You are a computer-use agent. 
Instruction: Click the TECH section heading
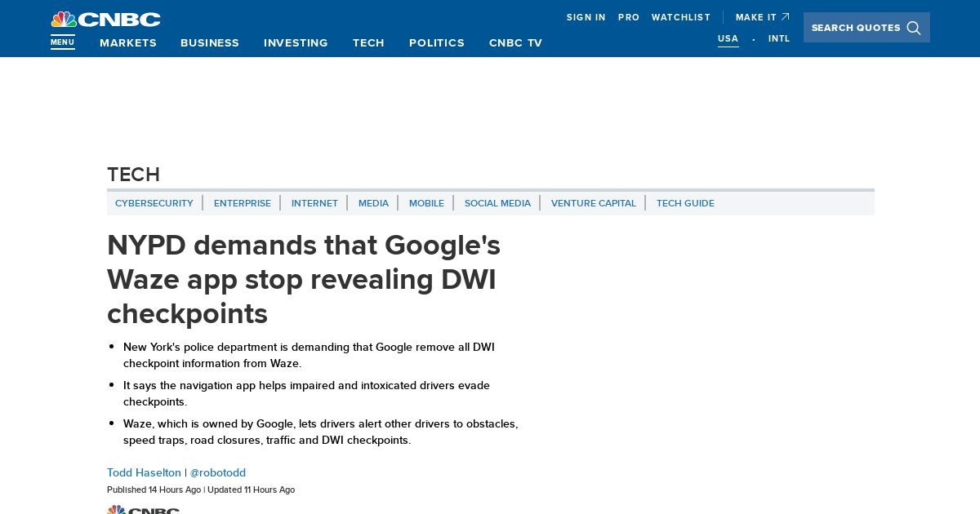tap(133, 175)
